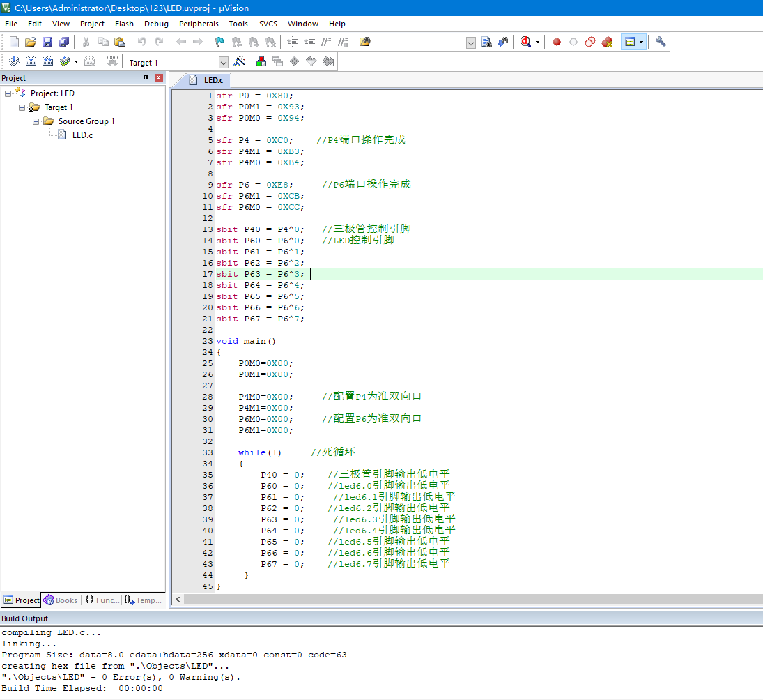The image size is (763, 700).
Task: Start or stop the debug session
Action: [525, 42]
